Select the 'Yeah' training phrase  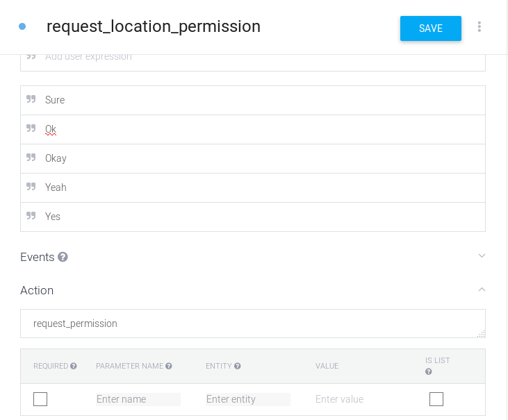(56, 187)
